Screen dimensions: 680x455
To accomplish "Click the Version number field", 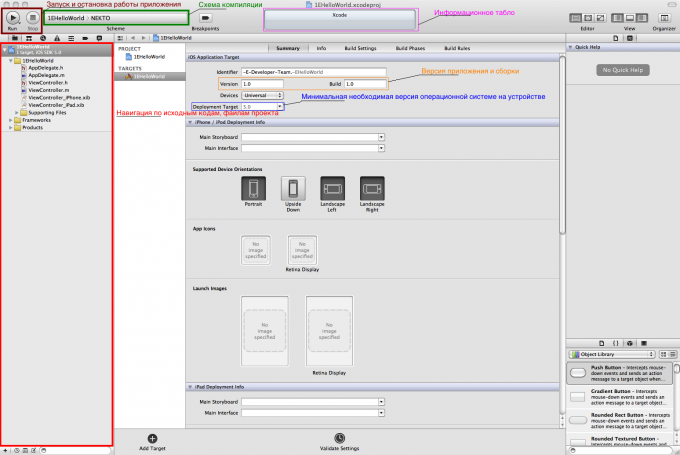I will pyautogui.click(x=262, y=84).
